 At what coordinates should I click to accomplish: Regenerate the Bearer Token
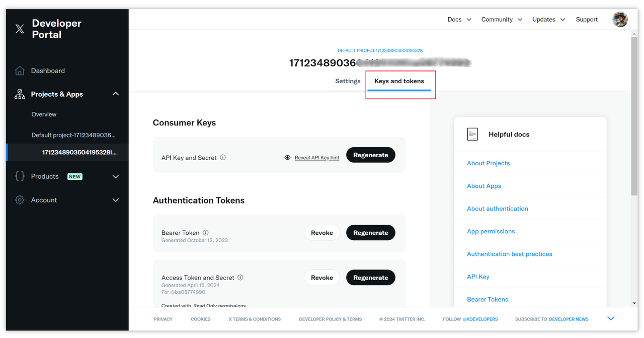[x=371, y=233]
